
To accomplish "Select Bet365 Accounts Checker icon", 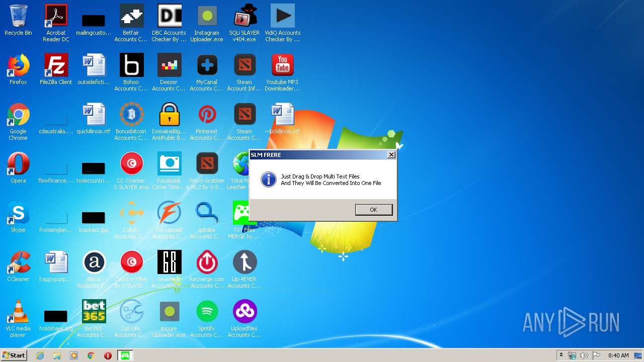I will (x=94, y=319).
